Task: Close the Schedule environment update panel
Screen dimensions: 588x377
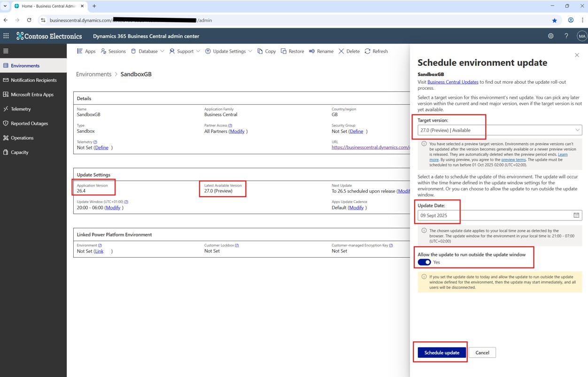Action: point(577,55)
